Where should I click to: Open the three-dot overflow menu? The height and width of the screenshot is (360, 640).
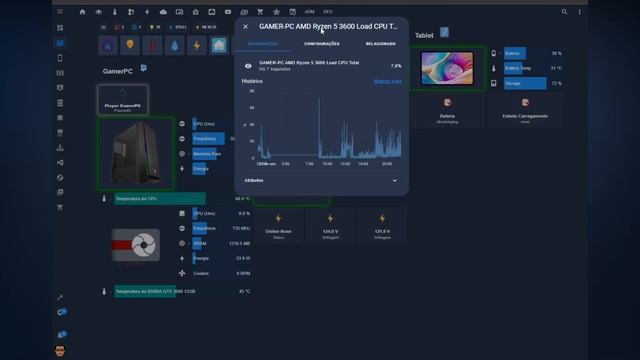(x=580, y=12)
